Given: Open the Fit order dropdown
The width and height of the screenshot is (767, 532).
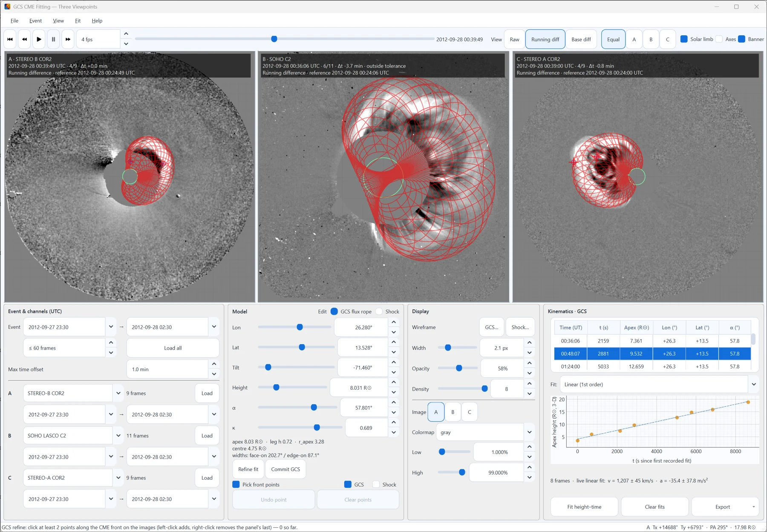Looking at the screenshot, I should (753, 384).
